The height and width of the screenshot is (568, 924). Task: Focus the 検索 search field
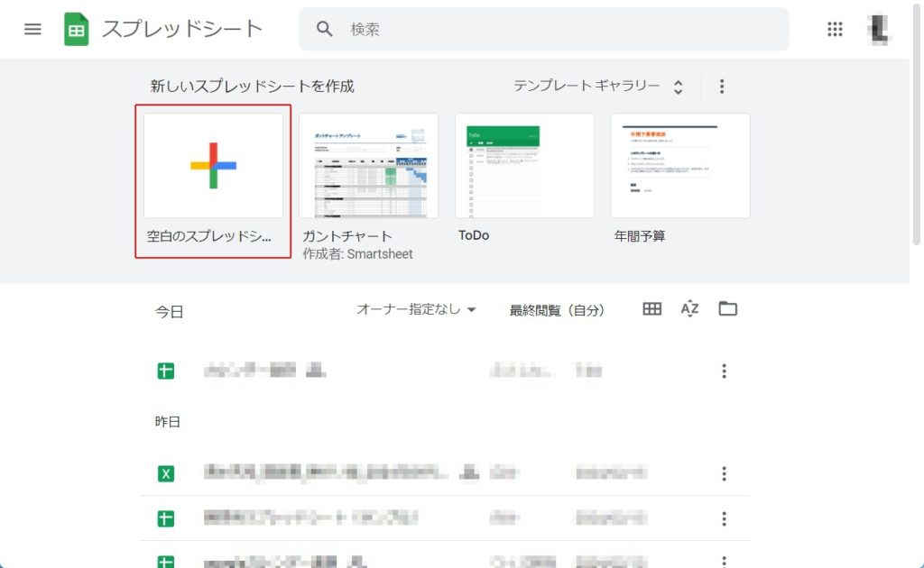coord(559,29)
